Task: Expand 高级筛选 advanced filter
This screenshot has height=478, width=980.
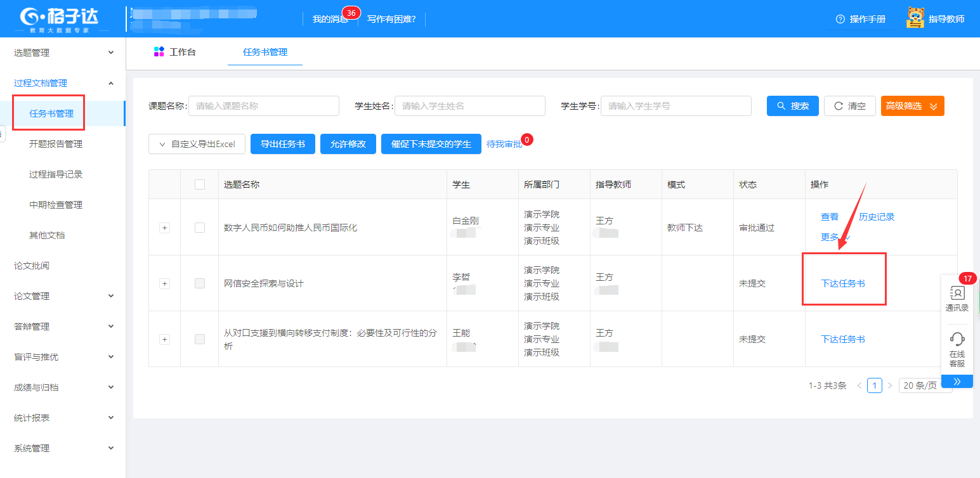Action: (912, 106)
